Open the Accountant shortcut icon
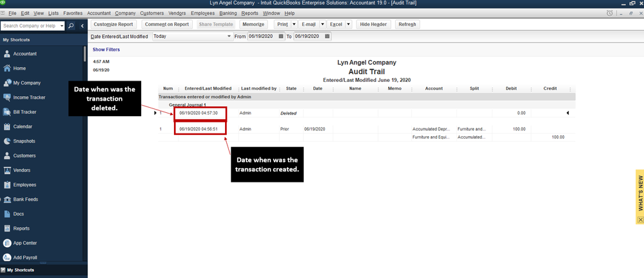Viewport: 644px width, 278px height. point(7,54)
